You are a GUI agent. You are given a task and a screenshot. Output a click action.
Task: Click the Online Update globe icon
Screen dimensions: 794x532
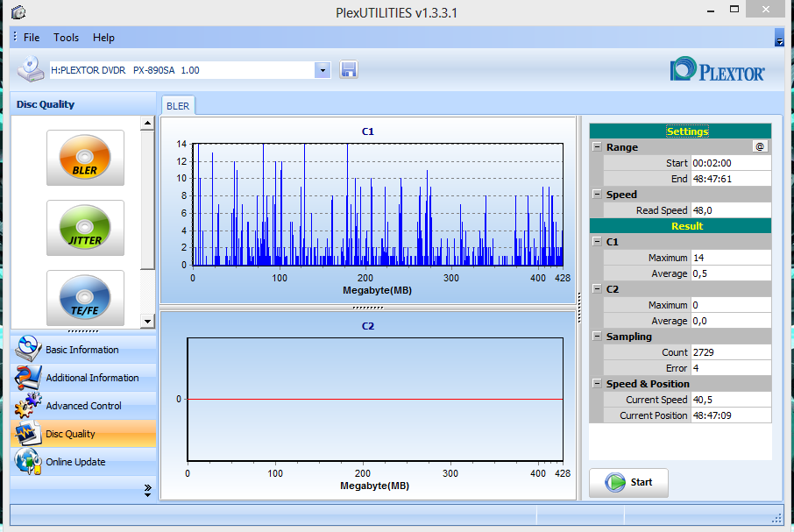click(x=28, y=461)
